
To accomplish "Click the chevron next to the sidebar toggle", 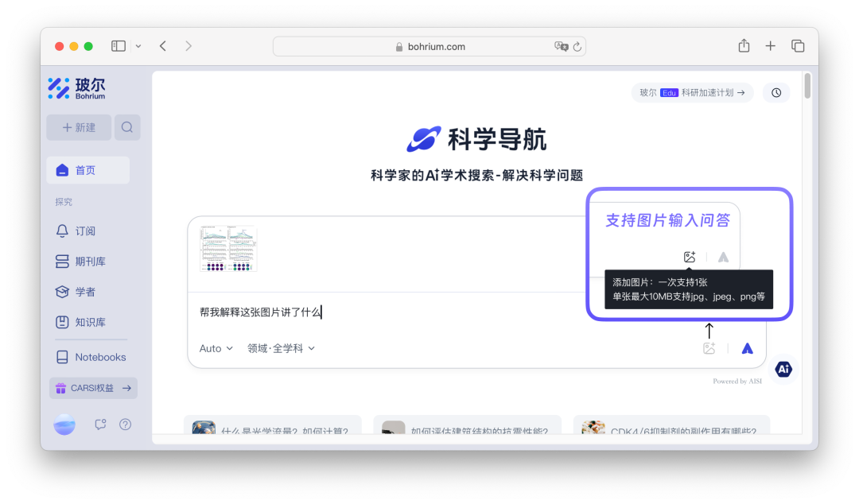I will (138, 45).
